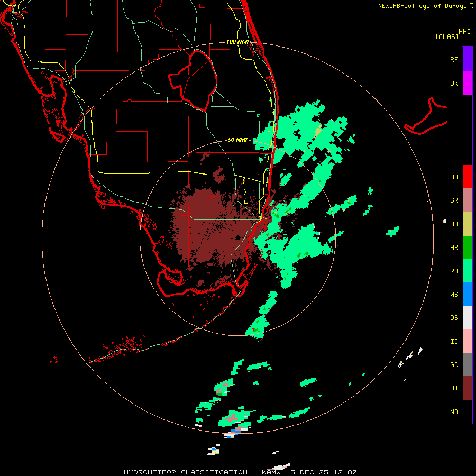Click the IC legend label

454,342
